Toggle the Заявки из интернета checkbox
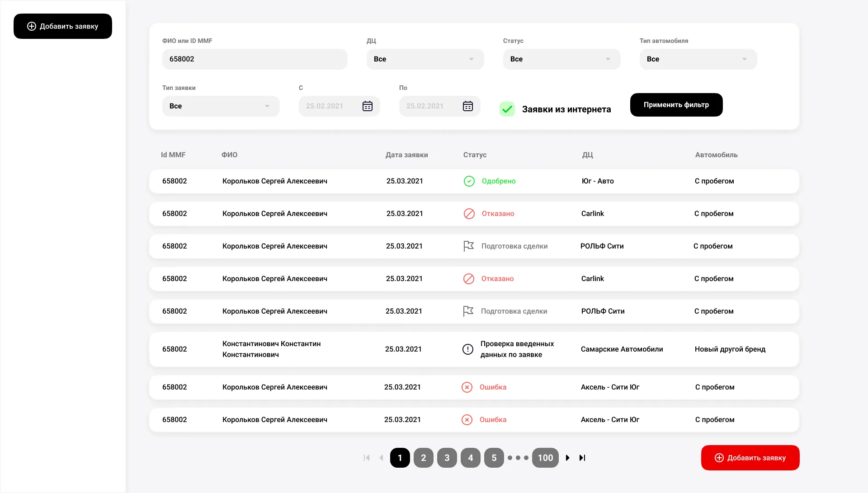Screen dimensions: 868x493 click(507, 109)
